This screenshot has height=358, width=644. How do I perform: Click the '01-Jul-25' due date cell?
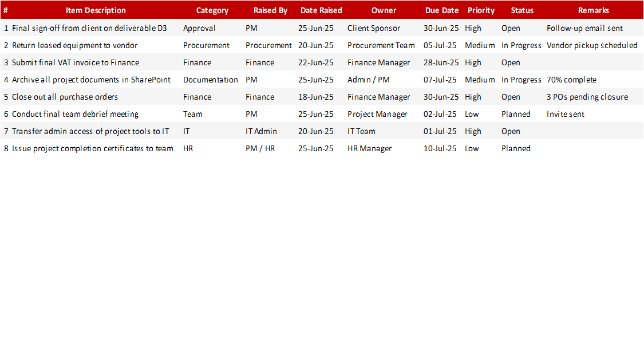pos(440,132)
